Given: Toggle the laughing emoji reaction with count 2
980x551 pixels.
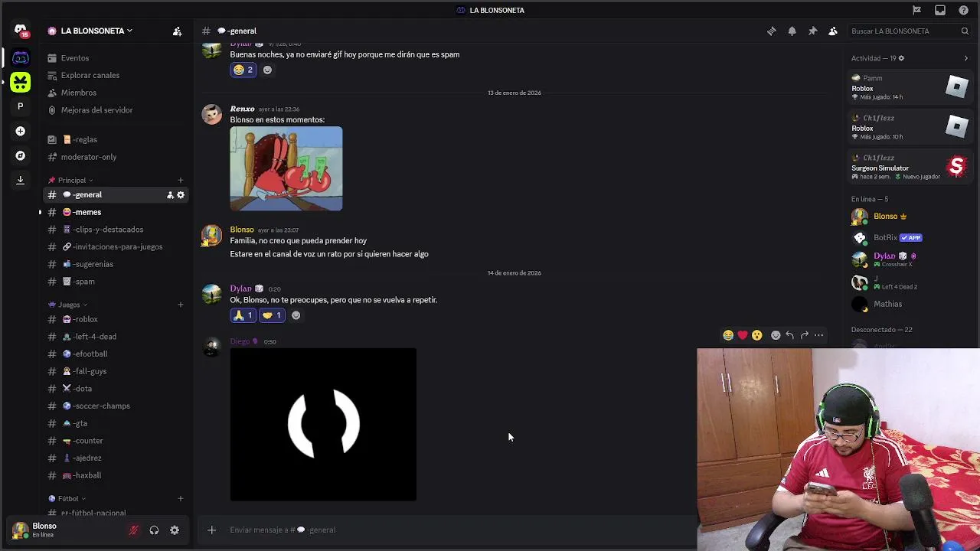Looking at the screenshot, I should [x=243, y=70].
